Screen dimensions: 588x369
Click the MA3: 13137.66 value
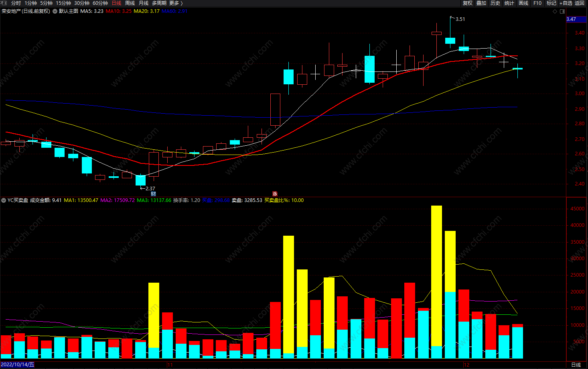pos(154,200)
